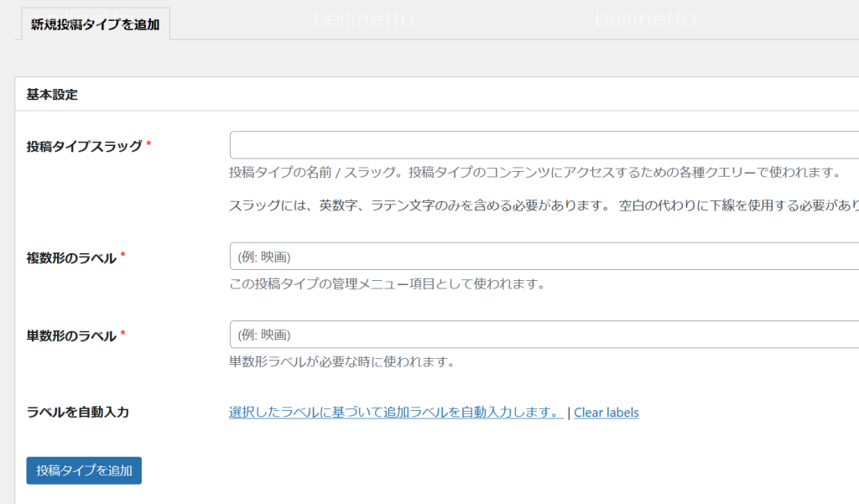
Task: Select the 単数形のラベル text field
Action: [x=544, y=335]
